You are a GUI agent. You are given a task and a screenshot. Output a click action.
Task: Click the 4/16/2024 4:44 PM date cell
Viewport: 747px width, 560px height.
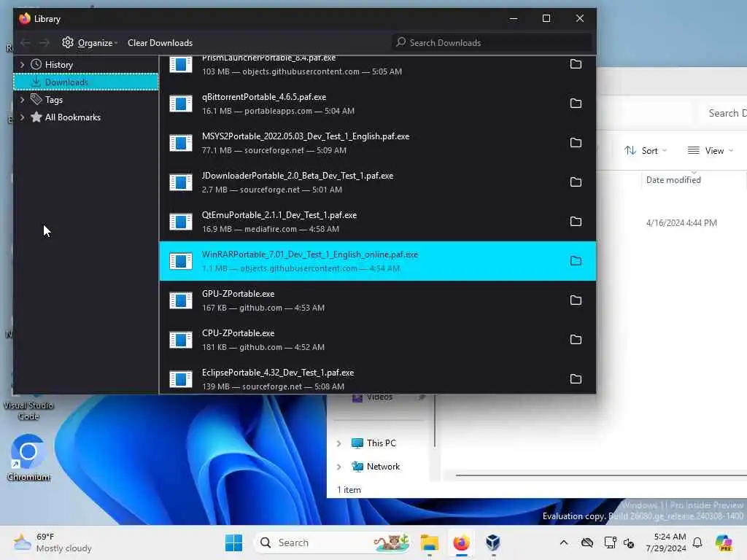point(681,223)
